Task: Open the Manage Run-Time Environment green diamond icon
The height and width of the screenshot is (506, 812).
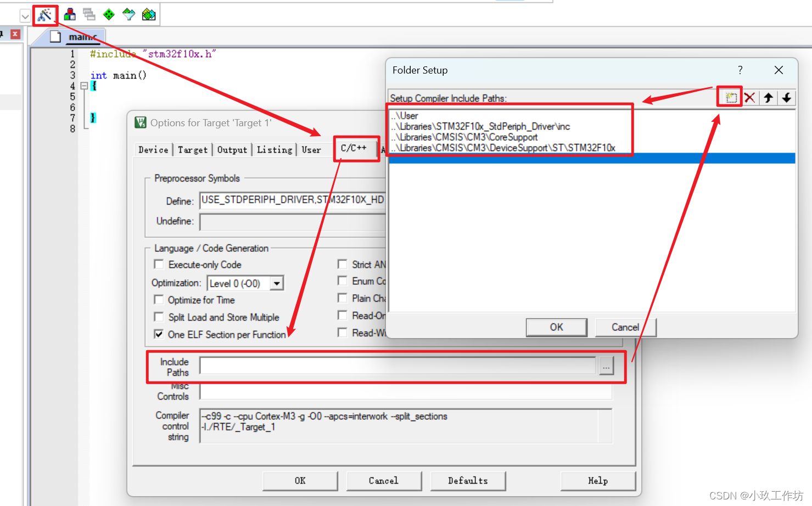Action: pyautogui.click(x=109, y=14)
